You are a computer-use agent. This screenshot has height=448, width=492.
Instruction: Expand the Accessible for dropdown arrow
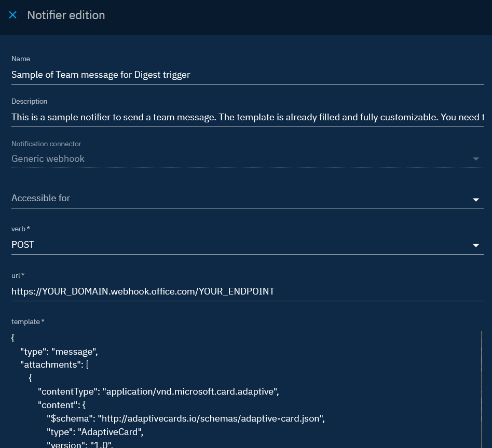tap(476, 200)
